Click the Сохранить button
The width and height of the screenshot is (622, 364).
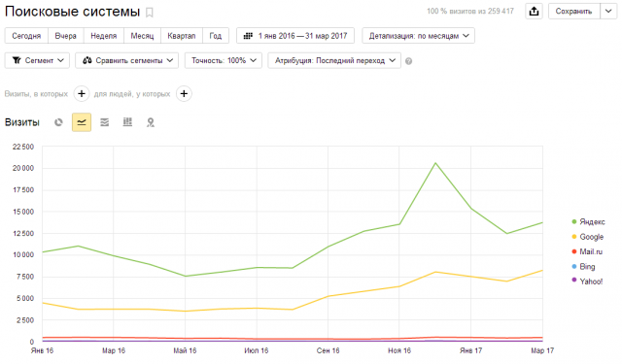pos(573,12)
